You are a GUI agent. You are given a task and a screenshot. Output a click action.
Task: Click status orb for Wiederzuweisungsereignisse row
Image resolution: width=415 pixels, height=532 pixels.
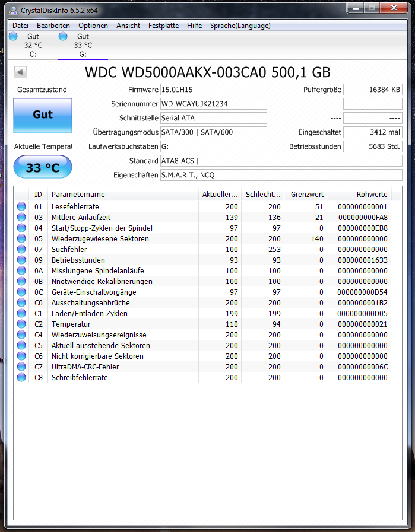[21, 335]
